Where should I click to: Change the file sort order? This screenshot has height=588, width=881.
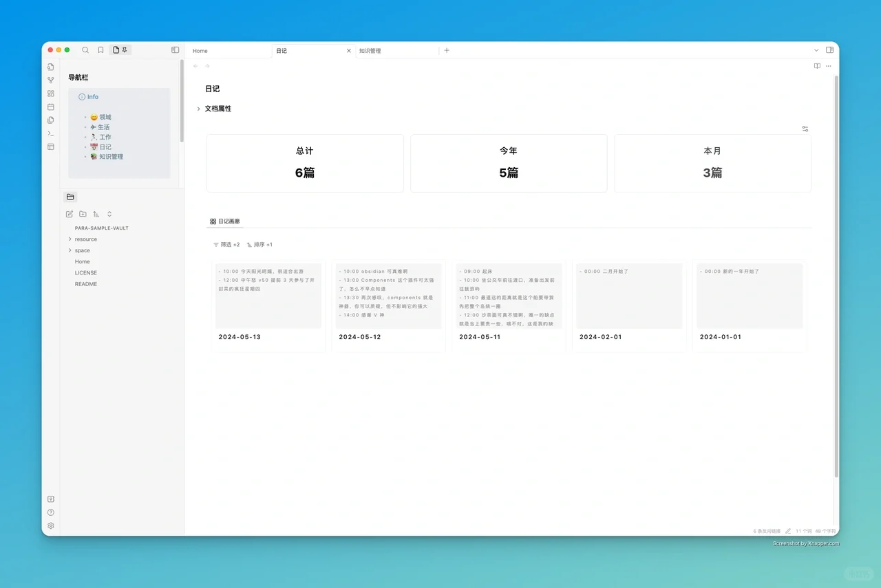click(96, 214)
